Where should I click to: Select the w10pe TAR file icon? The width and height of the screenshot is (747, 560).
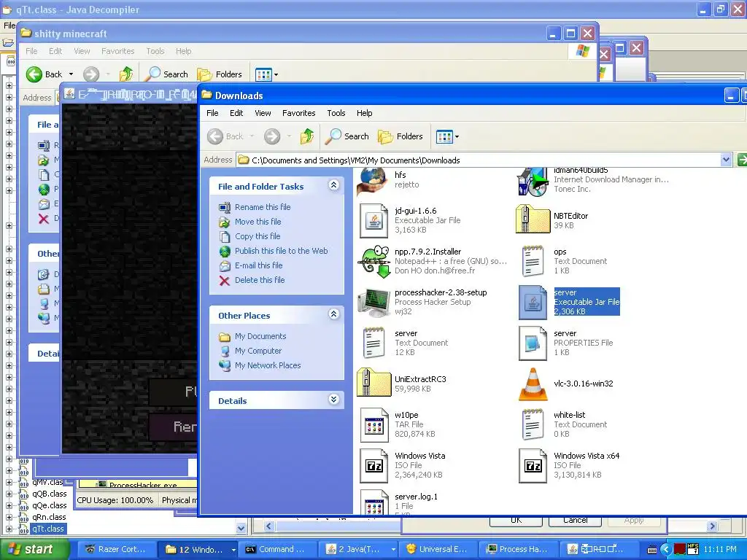click(373, 425)
